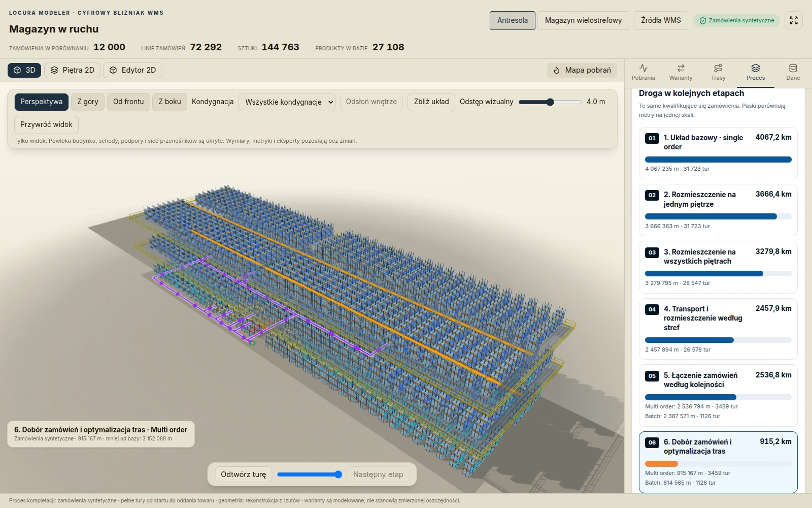Image resolution: width=812 pixels, height=508 pixels.
Task: Select the Antresola layout
Action: (513, 20)
